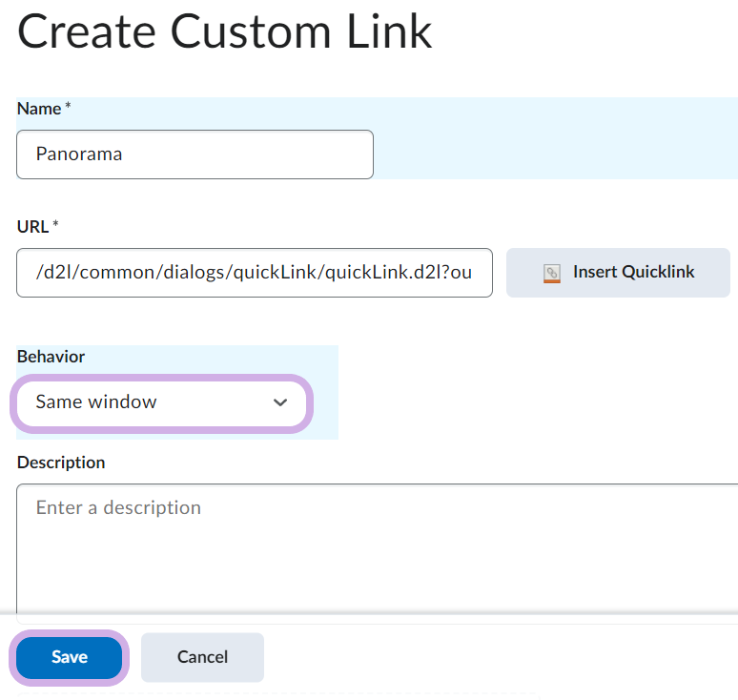Click the chevron arrow in Behavior select

point(279,402)
